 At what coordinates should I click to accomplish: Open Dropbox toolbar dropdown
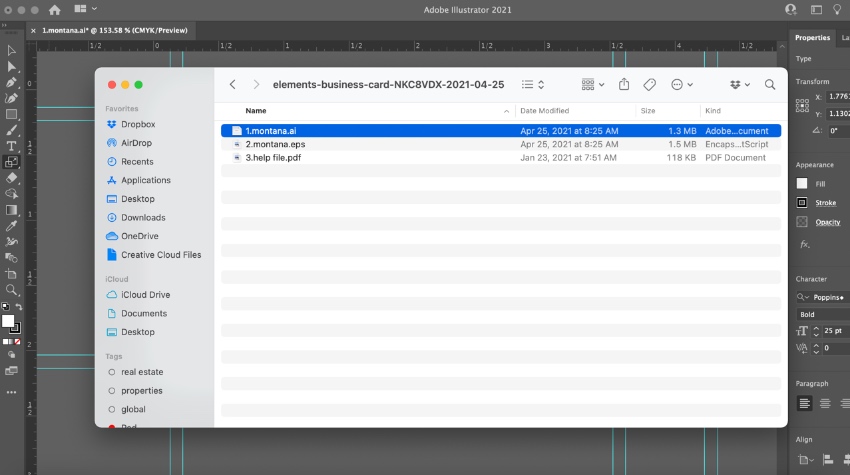[x=739, y=84]
